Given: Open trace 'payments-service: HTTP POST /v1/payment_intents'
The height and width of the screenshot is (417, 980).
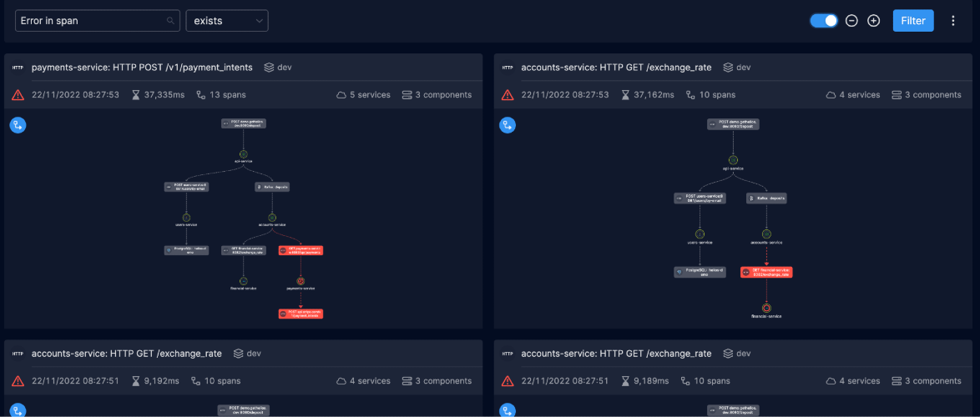Looking at the screenshot, I should pyautogui.click(x=142, y=68).
